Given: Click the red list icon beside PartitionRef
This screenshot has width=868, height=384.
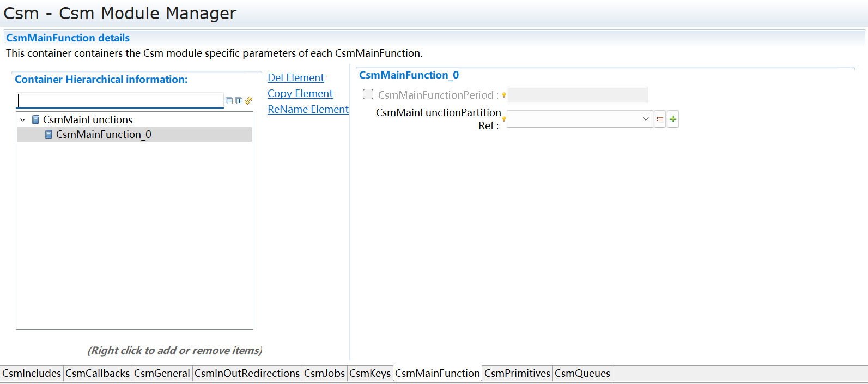Looking at the screenshot, I should point(660,119).
